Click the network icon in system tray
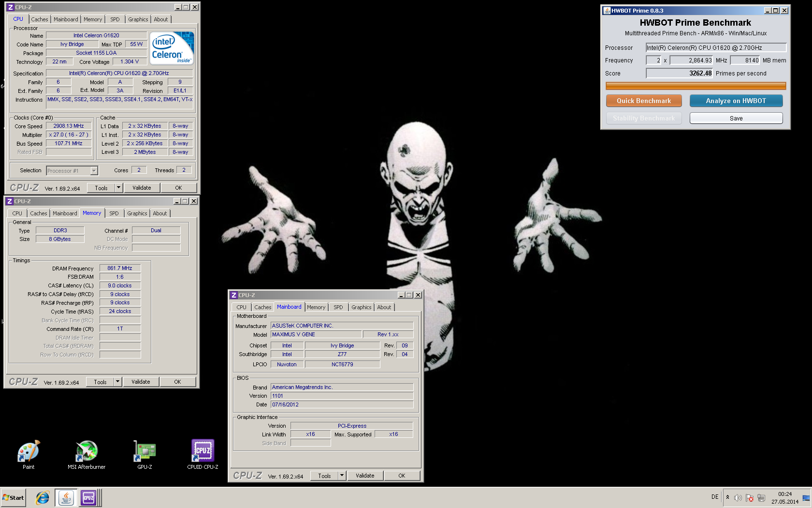Image resolution: width=812 pixels, height=508 pixels. coord(761,498)
